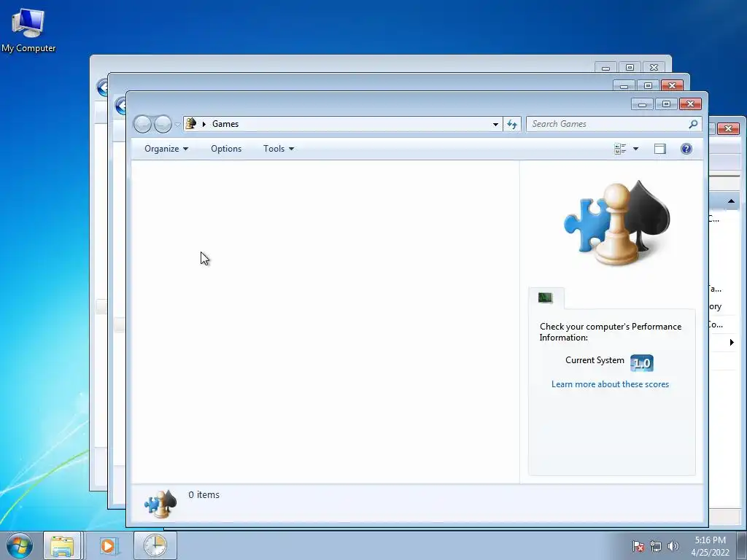The height and width of the screenshot is (560, 747).
Task: Click the search magnifier icon
Action: (693, 124)
